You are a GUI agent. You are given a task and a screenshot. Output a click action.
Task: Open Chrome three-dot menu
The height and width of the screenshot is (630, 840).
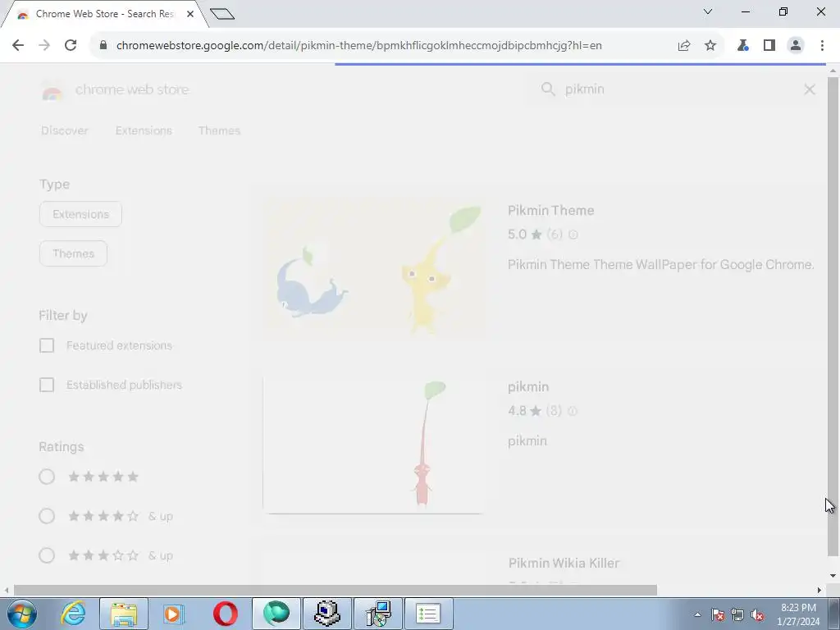click(822, 46)
